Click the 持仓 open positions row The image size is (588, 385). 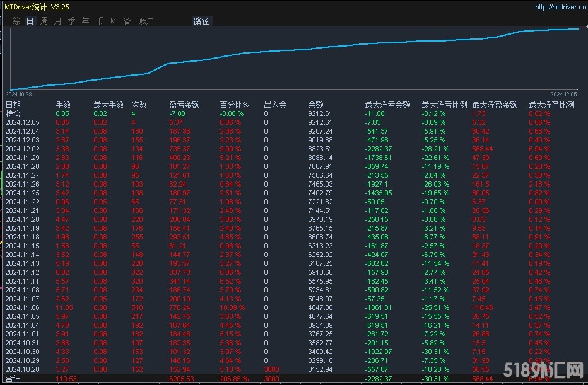click(294, 113)
